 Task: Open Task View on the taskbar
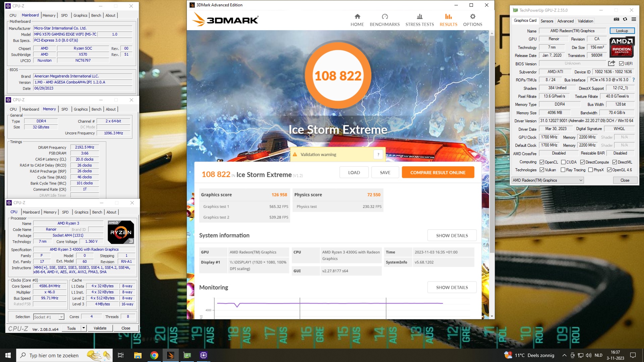tap(121, 355)
